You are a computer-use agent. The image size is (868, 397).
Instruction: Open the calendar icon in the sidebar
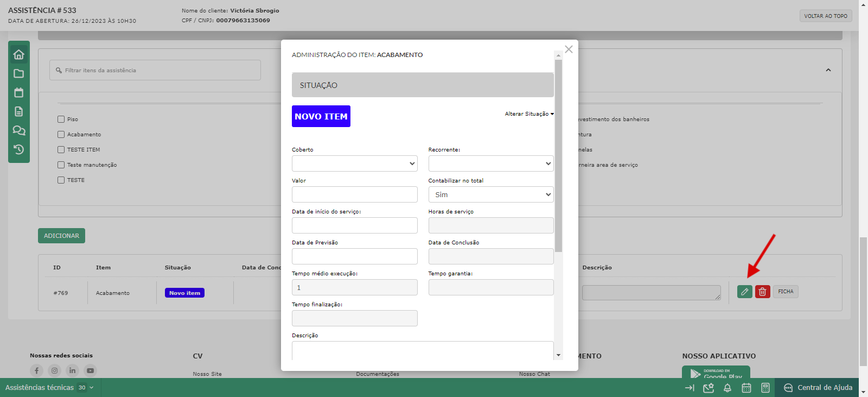pyautogui.click(x=18, y=92)
